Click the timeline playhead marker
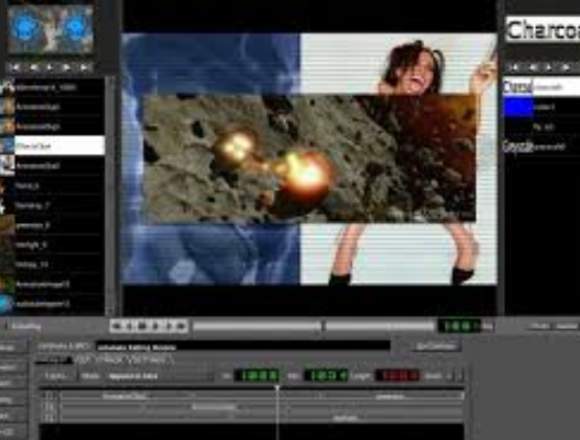580x440 pixels. (x=277, y=388)
